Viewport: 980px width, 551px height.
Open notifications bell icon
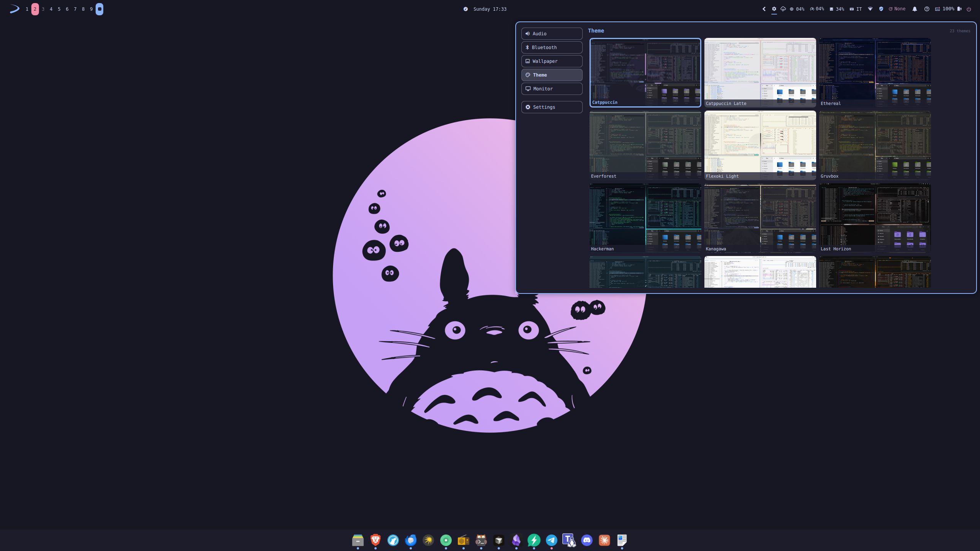pos(915,9)
